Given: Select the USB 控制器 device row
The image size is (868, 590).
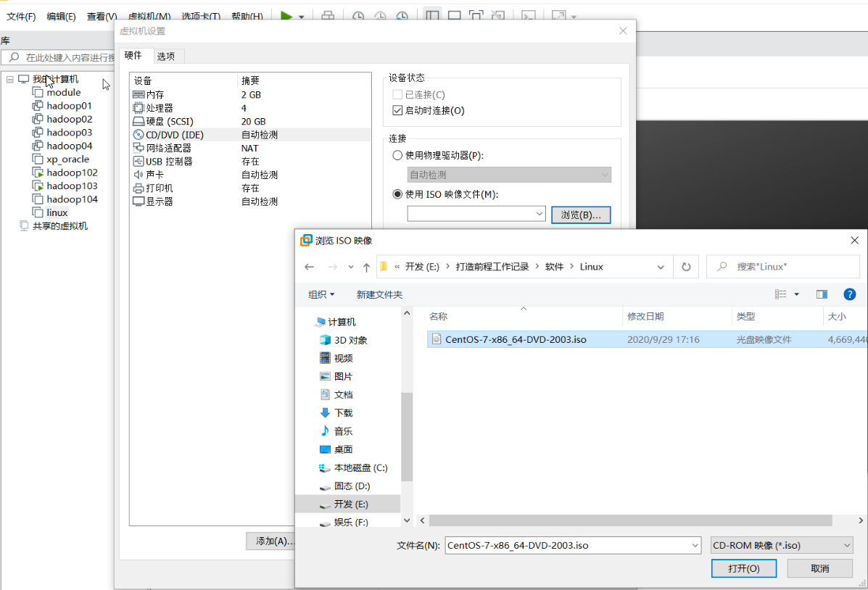Looking at the screenshot, I should 250,161.
